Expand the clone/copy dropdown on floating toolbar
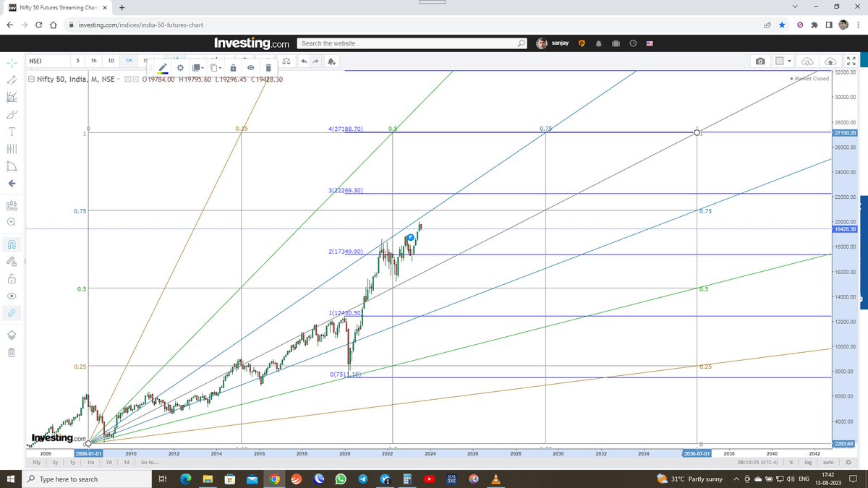Image resolution: width=868 pixels, height=488 pixels. click(x=216, y=67)
